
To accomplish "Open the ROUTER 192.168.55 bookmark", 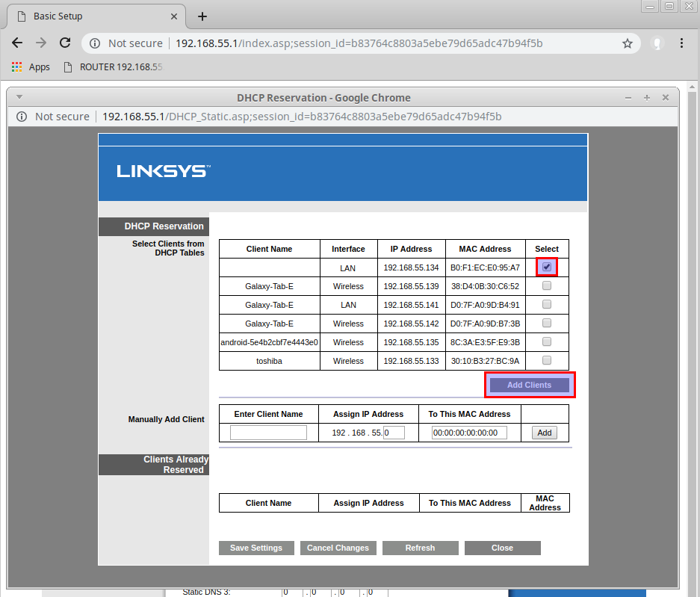I will 114,67.
